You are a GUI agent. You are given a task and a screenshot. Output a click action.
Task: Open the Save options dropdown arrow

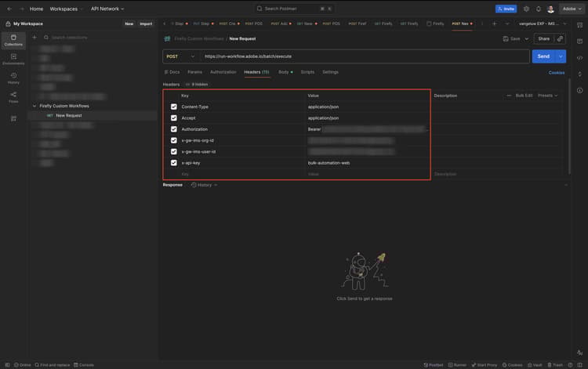pos(527,39)
